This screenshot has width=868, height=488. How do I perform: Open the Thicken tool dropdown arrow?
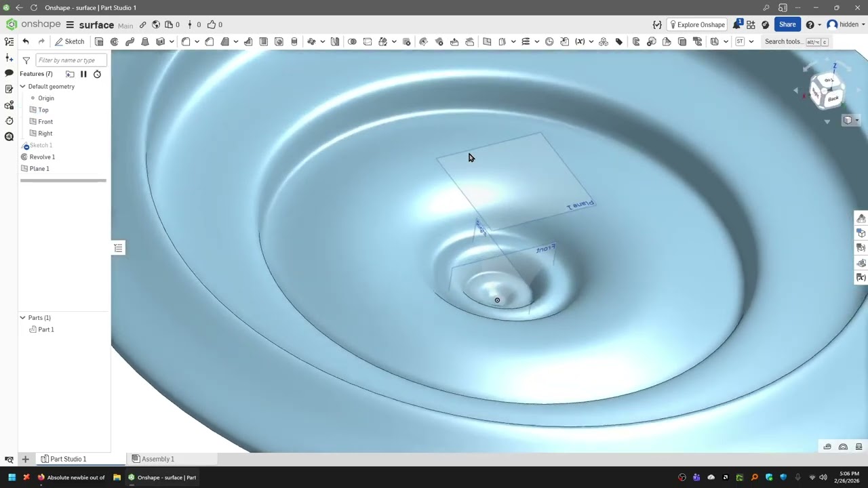click(172, 41)
